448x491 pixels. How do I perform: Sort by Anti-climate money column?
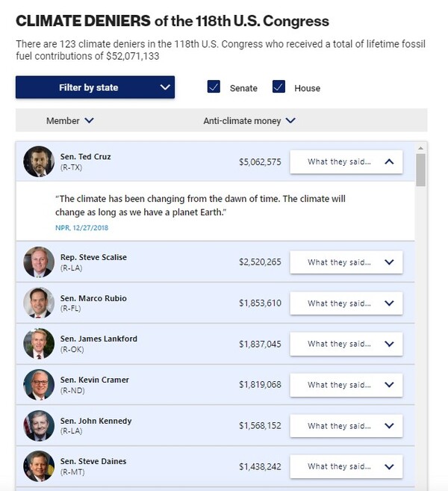pyautogui.click(x=249, y=120)
